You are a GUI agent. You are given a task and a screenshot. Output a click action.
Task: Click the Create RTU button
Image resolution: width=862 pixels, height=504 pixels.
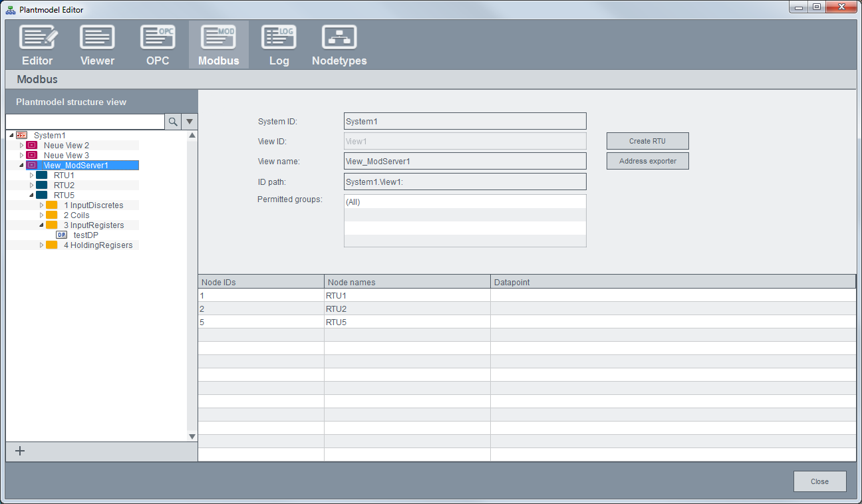[x=647, y=141]
